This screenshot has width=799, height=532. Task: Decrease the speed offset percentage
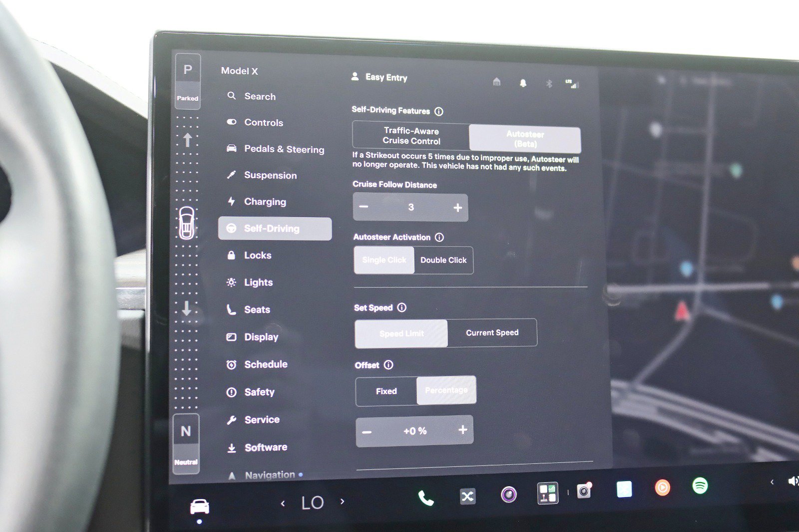tap(367, 432)
